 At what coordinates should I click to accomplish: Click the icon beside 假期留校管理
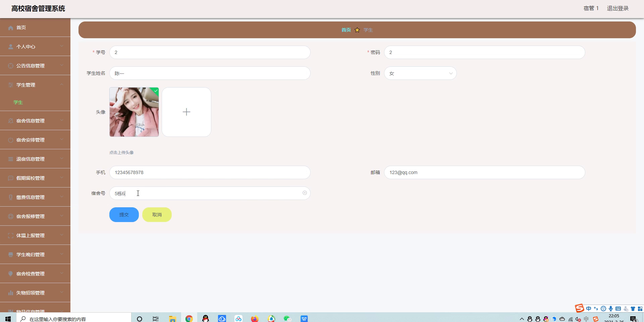pyautogui.click(x=11, y=178)
